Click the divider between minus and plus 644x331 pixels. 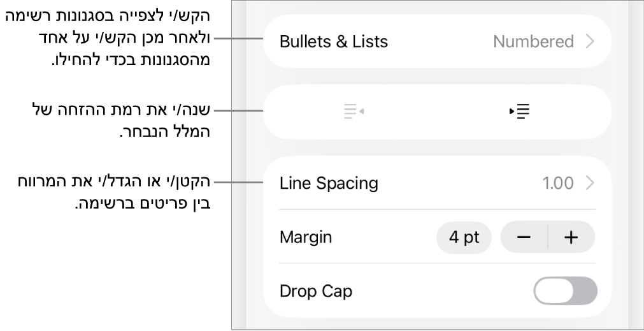[x=548, y=238]
